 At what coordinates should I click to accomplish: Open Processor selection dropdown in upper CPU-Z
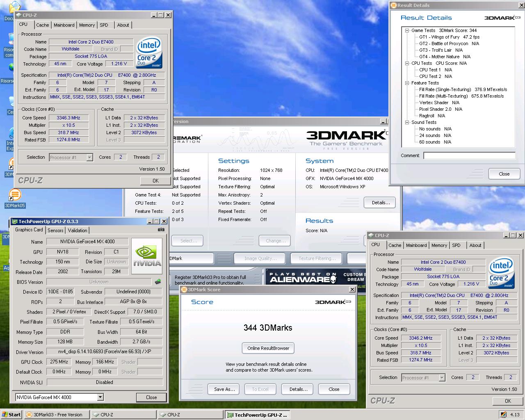[x=89, y=157]
